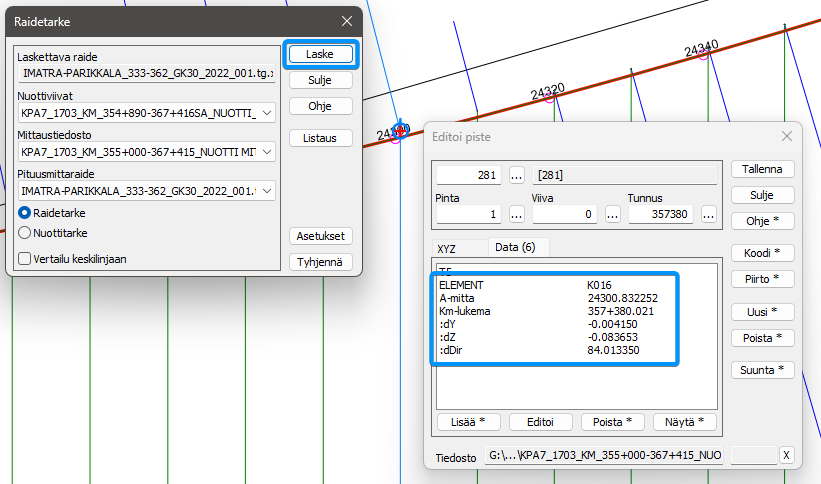This screenshot has width=821, height=484.
Task: Open Asetukset in the Raidetarke dialog
Action: (x=320, y=236)
